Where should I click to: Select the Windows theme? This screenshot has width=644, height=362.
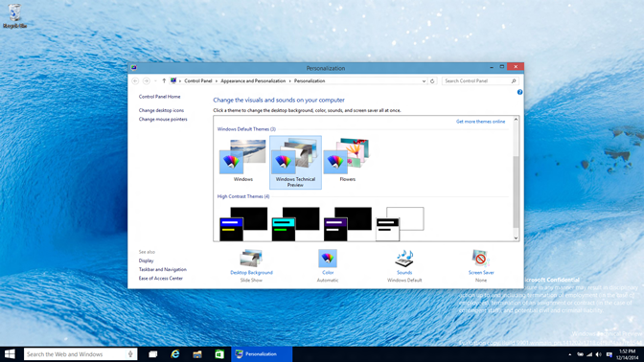point(243,161)
